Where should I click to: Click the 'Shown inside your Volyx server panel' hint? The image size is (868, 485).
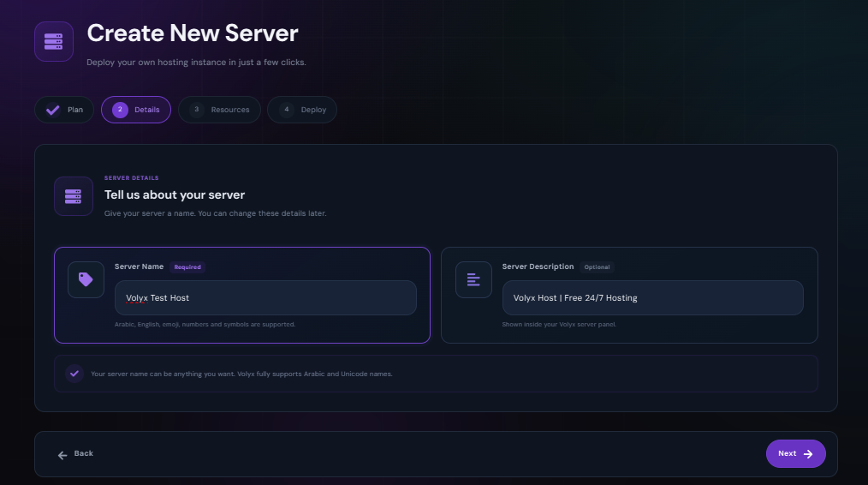[559, 324]
